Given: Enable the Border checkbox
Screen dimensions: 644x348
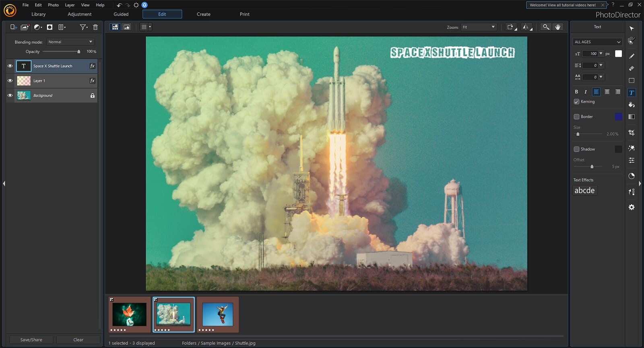Looking at the screenshot, I should [x=576, y=117].
